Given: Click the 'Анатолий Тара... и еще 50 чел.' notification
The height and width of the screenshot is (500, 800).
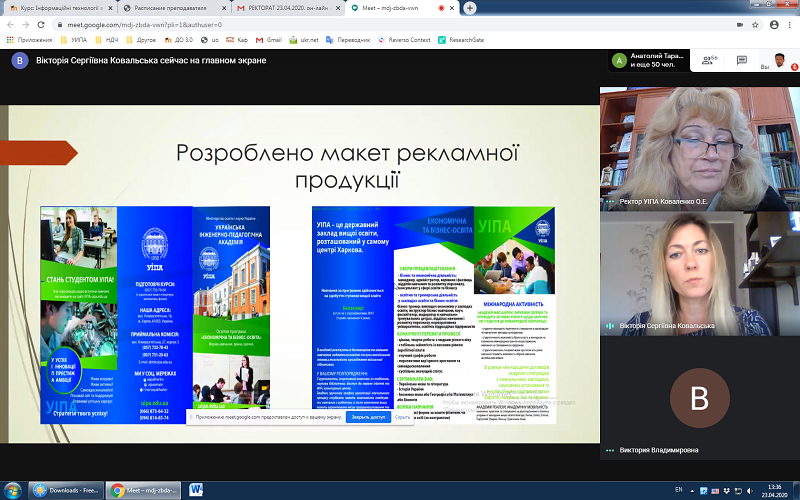Looking at the screenshot, I should tap(649, 61).
